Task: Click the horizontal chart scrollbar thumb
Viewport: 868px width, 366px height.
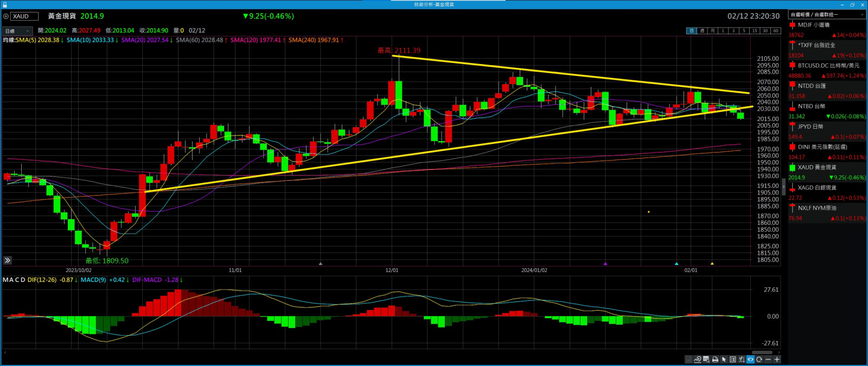Action: (x=762, y=352)
